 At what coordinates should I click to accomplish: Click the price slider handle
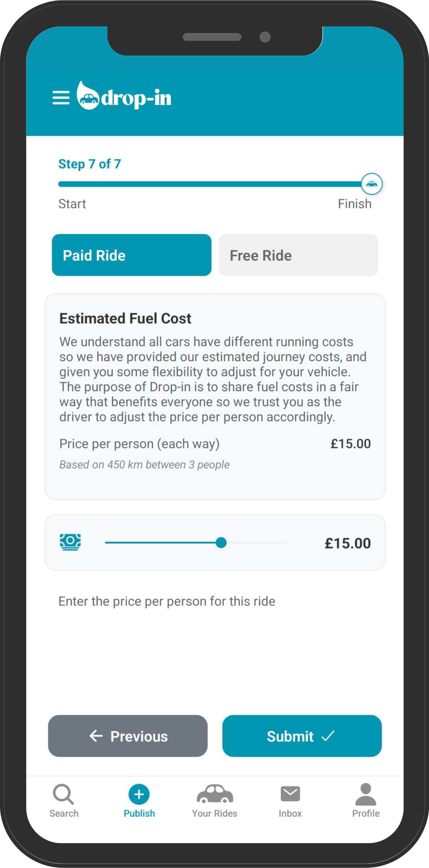[221, 542]
